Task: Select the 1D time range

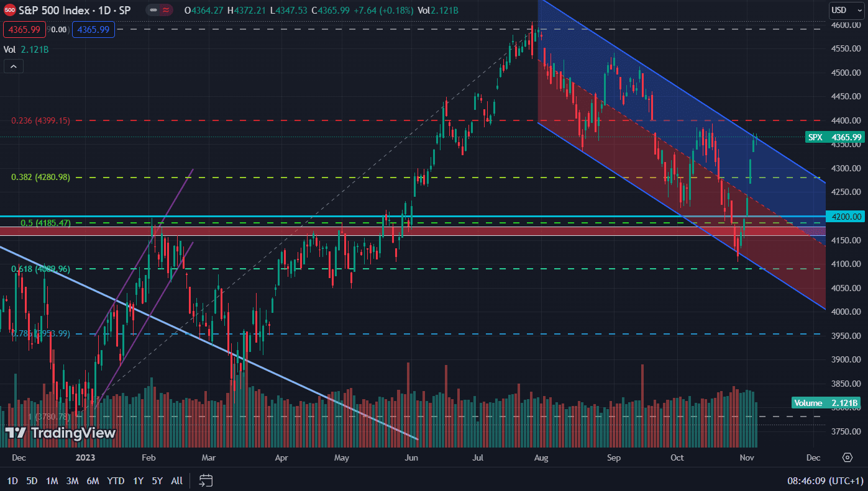Action: 12,480
